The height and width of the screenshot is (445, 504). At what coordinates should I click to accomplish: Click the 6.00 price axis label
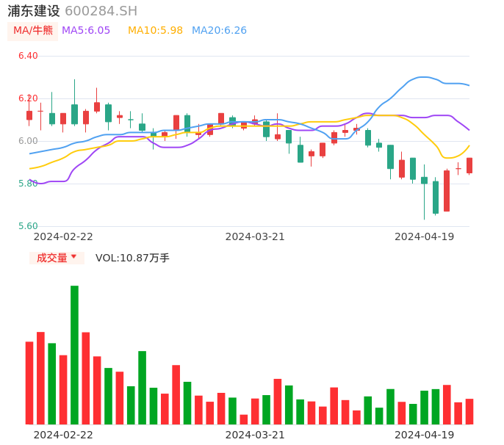click(28, 141)
